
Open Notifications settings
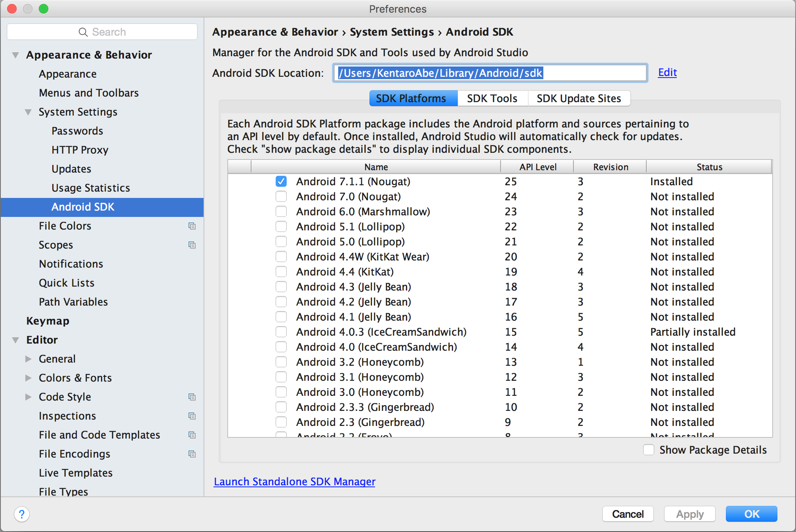click(x=71, y=264)
